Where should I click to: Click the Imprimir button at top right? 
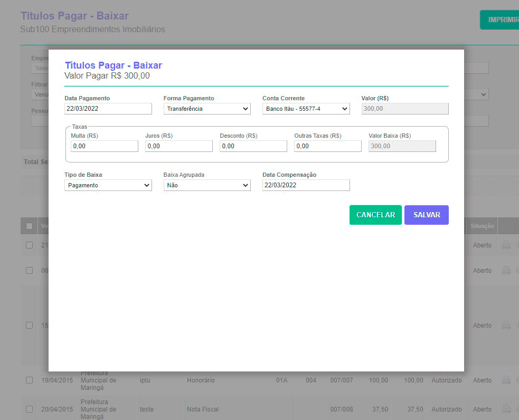(x=502, y=20)
